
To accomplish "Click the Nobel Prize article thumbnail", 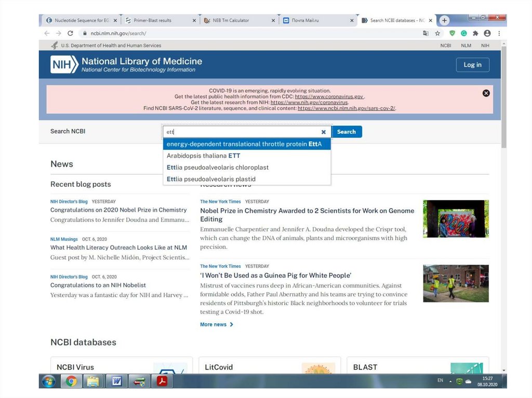I will click(x=456, y=218).
